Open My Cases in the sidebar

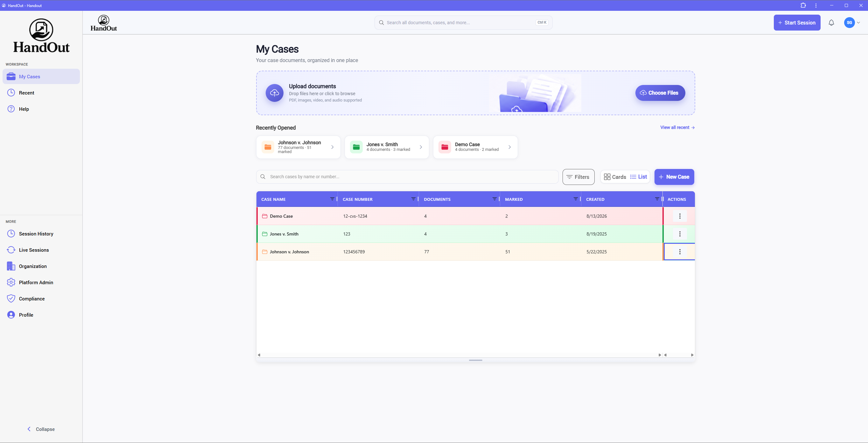click(x=41, y=76)
